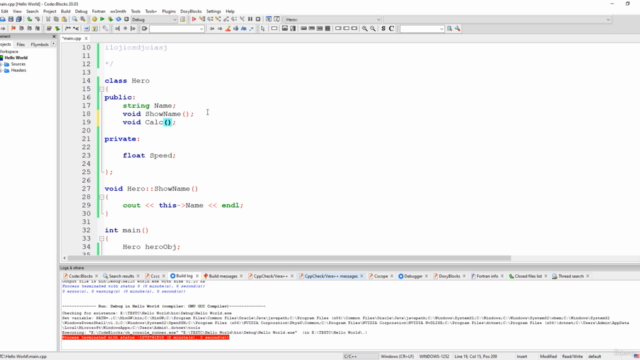Open the Build menu
The height and width of the screenshot is (360, 640).
tap(66, 11)
